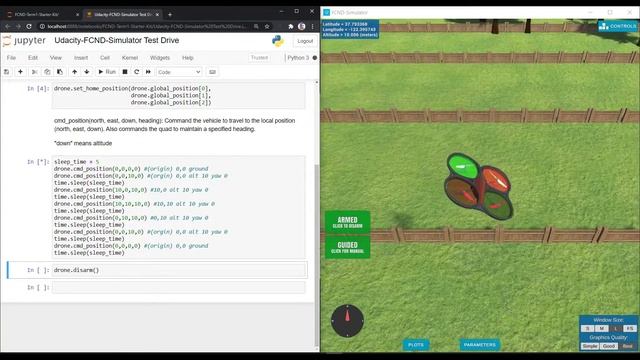Click the compass in the simulator
This screenshot has width=640, height=360.
click(347, 321)
